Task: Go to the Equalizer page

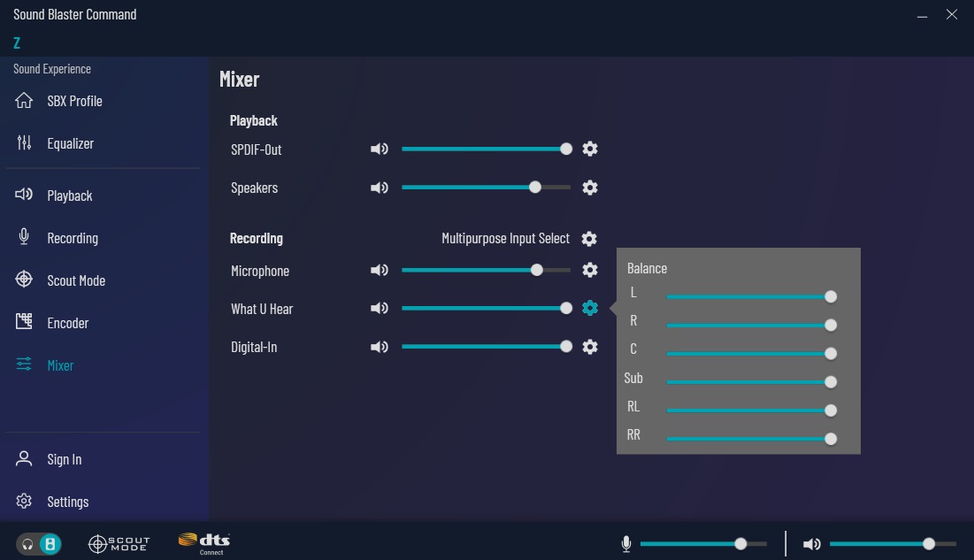Action: 70,143
